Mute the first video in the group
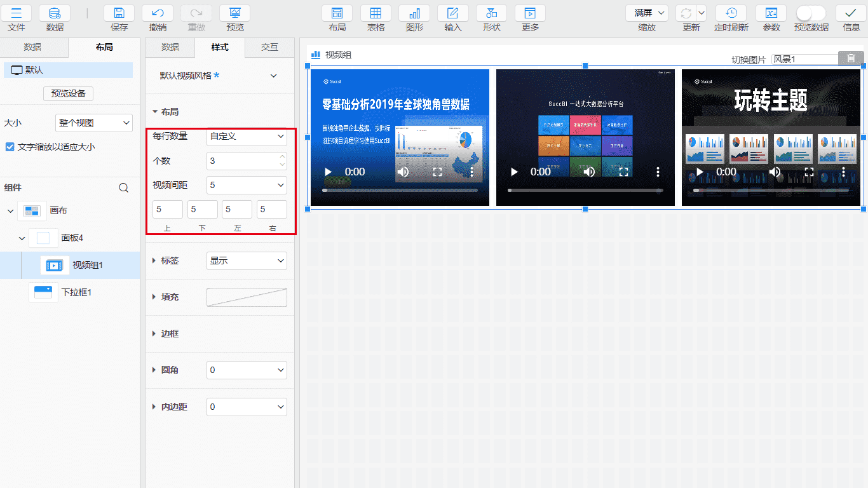 pyautogui.click(x=403, y=172)
